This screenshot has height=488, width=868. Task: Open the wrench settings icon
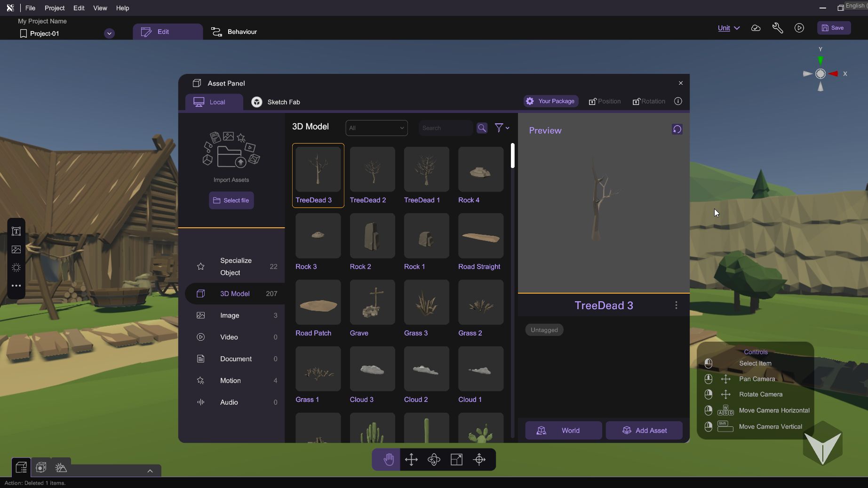(777, 28)
